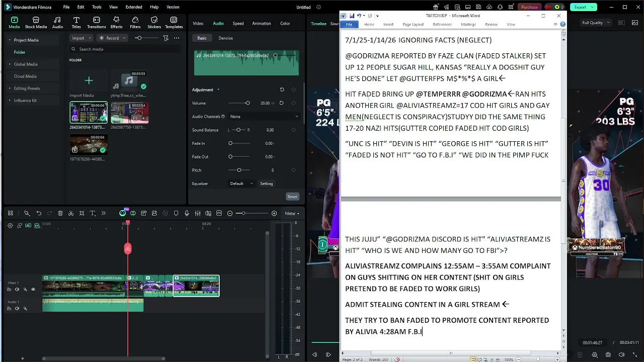
Task: Zoom in timeline with plus icon
Action: [274, 213]
